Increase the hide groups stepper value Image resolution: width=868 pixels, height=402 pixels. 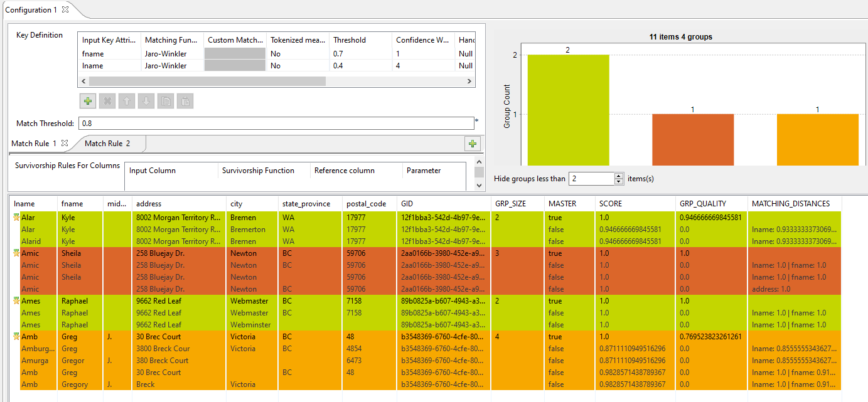pos(619,176)
